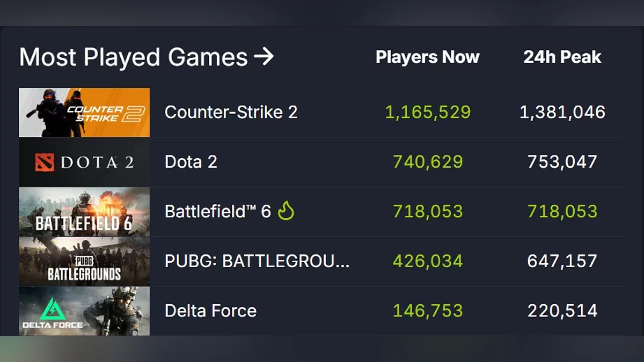644x362 pixels.
Task: Click the PUBG: BATTLEGROU... truncated title
Action: point(257,261)
